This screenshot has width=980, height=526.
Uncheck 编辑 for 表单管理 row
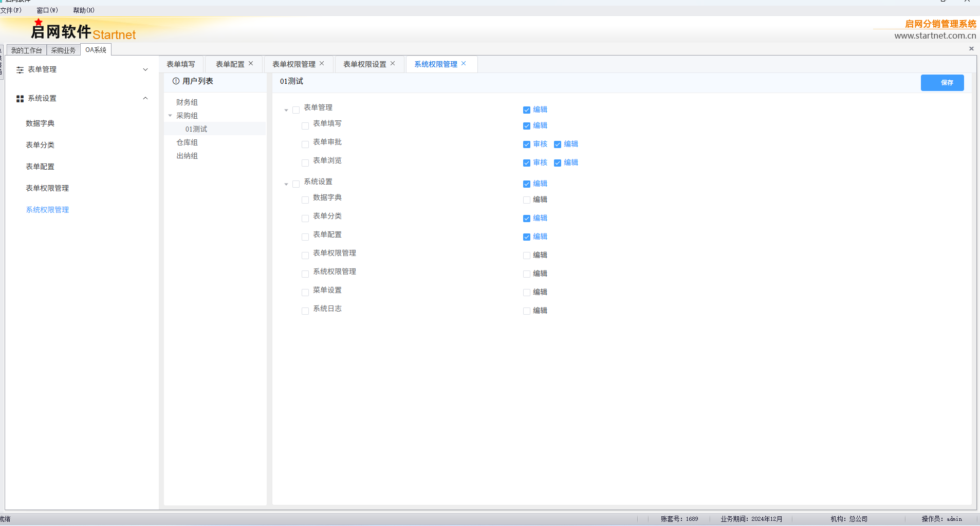[x=527, y=110]
